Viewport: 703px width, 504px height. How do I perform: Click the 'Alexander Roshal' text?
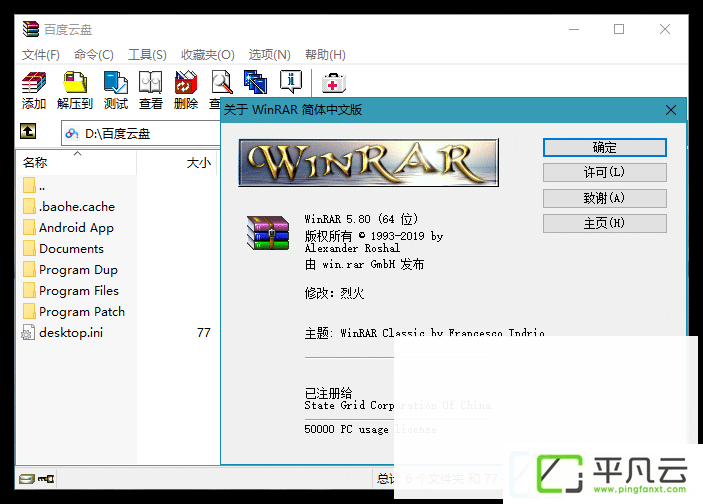pyautogui.click(x=352, y=248)
